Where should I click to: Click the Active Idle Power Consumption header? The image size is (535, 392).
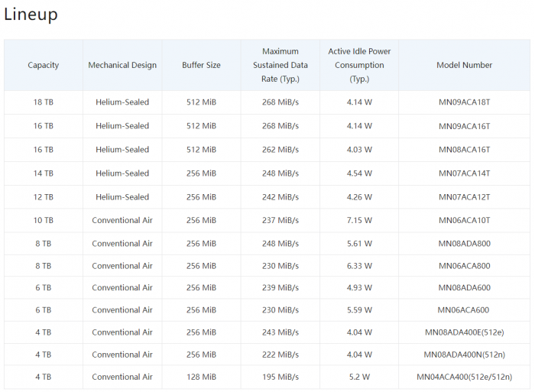(359, 65)
